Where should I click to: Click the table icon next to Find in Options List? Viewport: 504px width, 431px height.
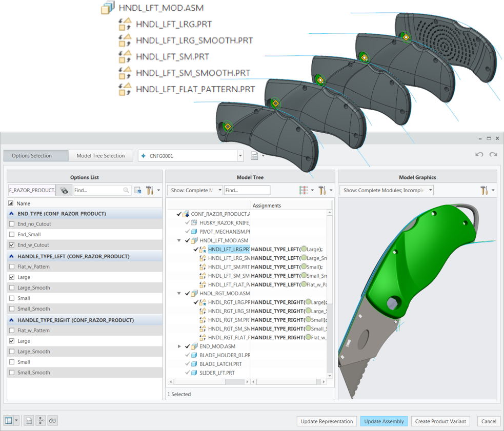coord(137,190)
